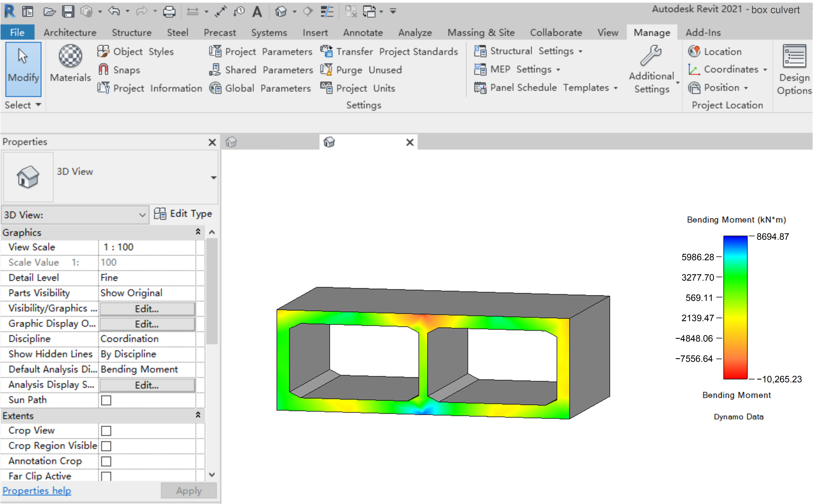Switch to the Annotate ribbon tab
Screen dimensions: 813x504
point(363,33)
